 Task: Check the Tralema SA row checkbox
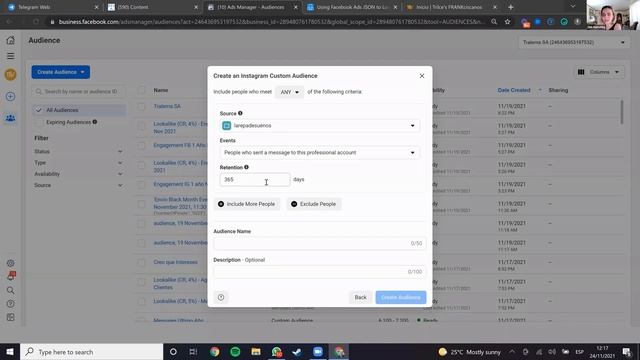pyautogui.click(x=141, y=107)
